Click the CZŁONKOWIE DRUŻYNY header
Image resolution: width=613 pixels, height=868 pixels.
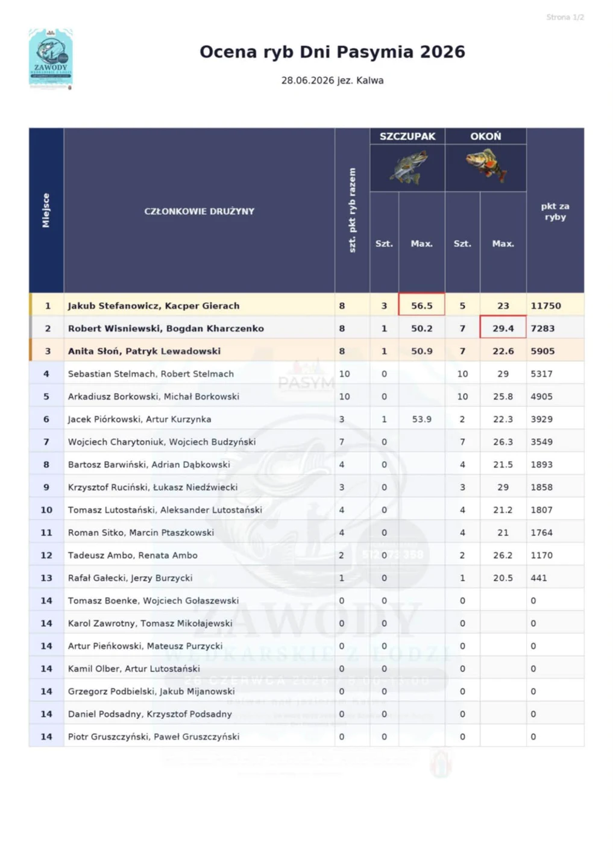(x=200, y=211)
